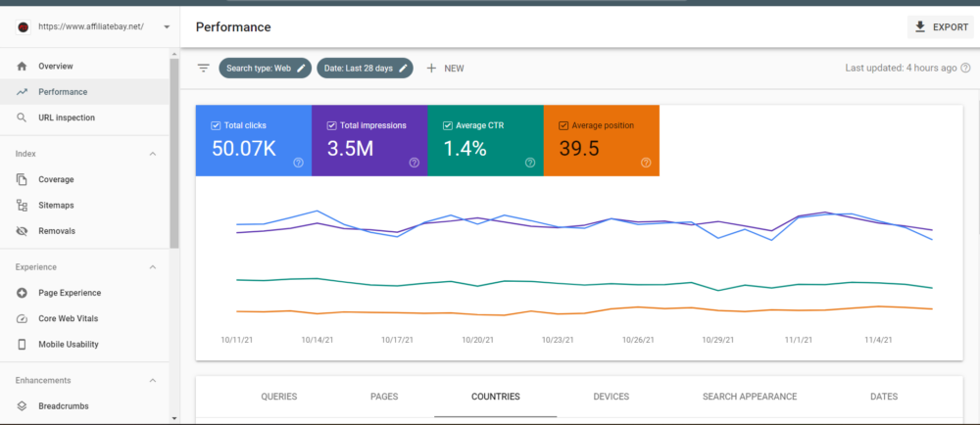Click the 50.07K total clicks value
The height and width of the screenshot is (425, 980).
tap(244, 149)
